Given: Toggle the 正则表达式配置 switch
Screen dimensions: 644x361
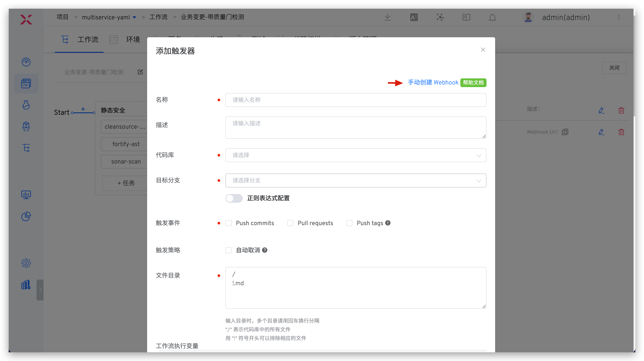Looking at the screenshot, I should 234,198.
